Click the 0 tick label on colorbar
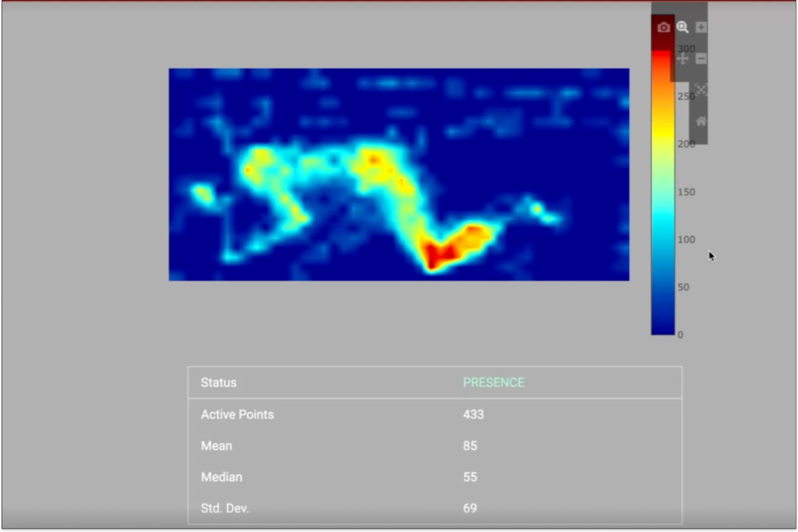The width and height of the screenshot is (798, 532). pos(680,335)
